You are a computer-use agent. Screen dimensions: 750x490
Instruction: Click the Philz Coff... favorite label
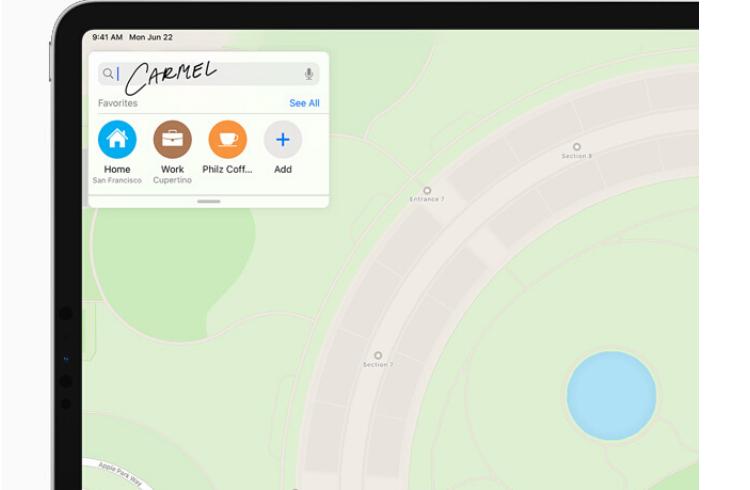tap(227, 169)
